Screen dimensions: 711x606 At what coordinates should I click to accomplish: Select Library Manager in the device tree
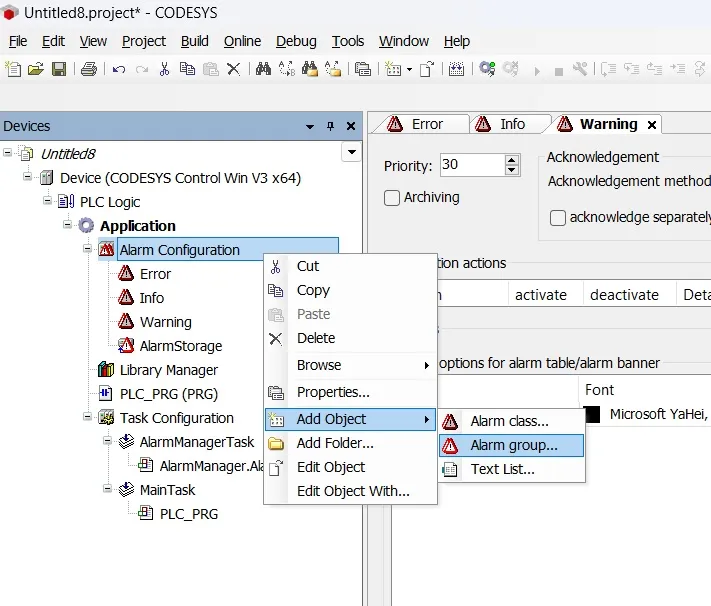[169, 370]
